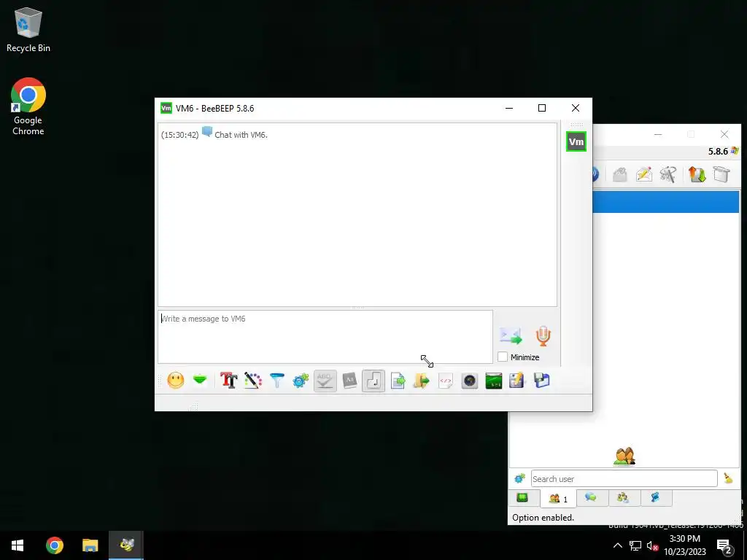Click BeeBEEP bee icon in taskbar
The image size is (747, 560).
coord(126,545)
